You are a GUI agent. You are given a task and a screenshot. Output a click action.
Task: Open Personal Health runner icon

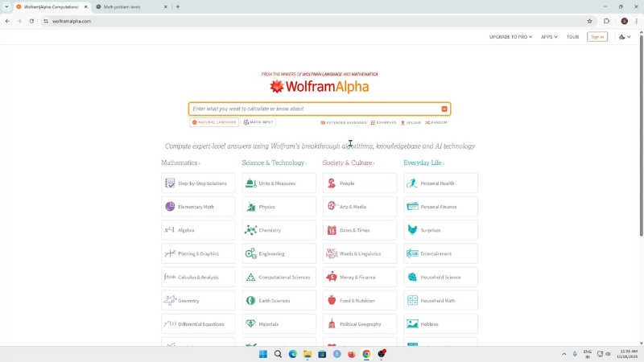pyautogui.click(x=412, y=183)
